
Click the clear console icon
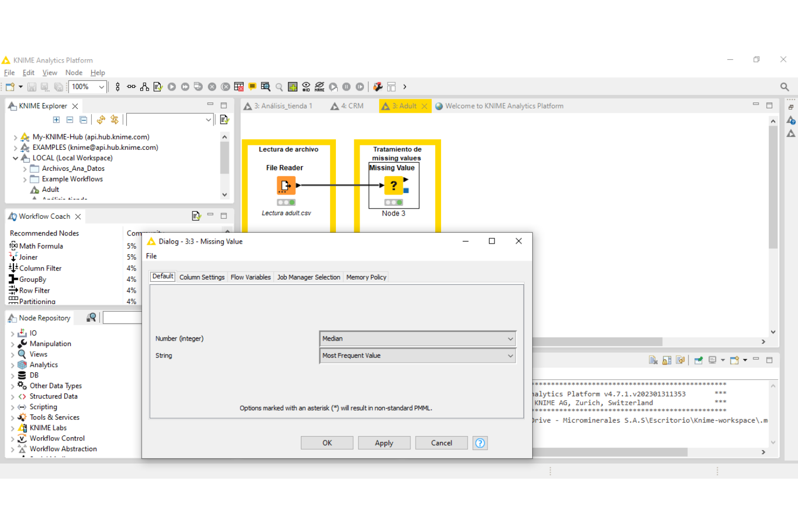pyautogui.click(x=653, y=360)
